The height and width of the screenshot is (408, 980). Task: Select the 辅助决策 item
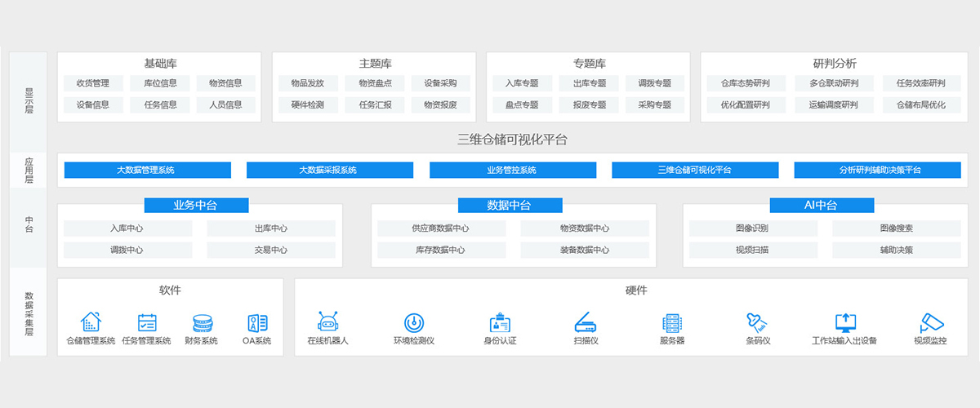click(897, 250)
